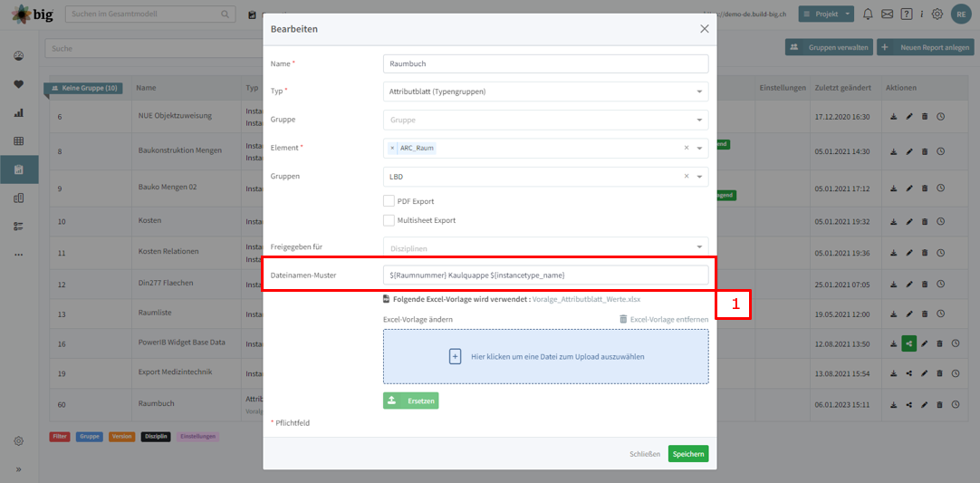The width and height of the screenshot is (980, 483).
Task: Open the mail envelope icon
Action: click(x=887, y=14)
